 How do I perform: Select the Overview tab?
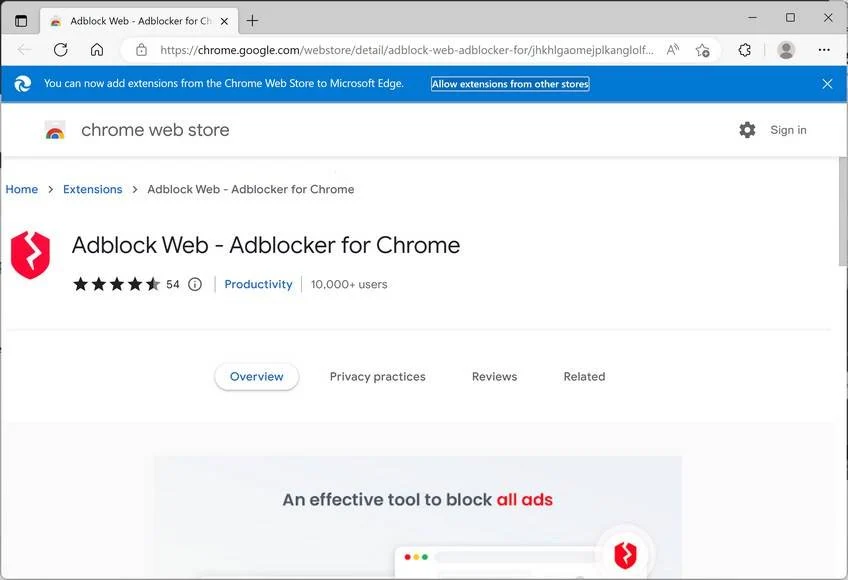pyautogui.click(x=256, y=377)
